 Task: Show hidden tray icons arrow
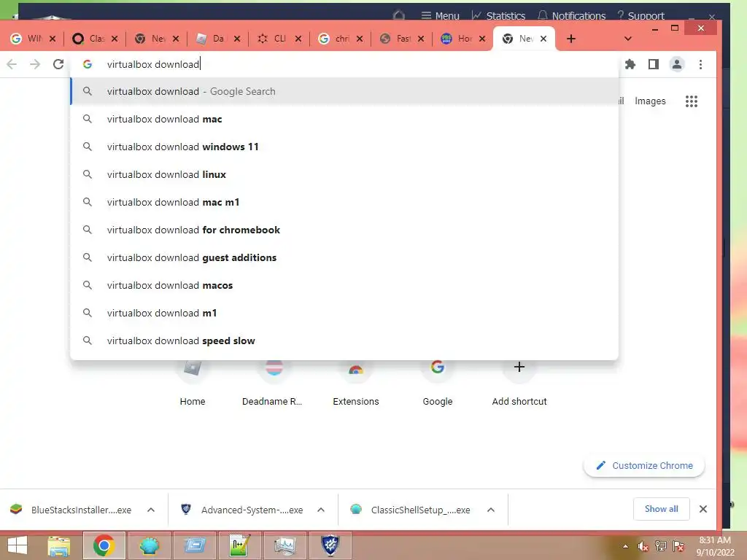click(x=625, y=546)
